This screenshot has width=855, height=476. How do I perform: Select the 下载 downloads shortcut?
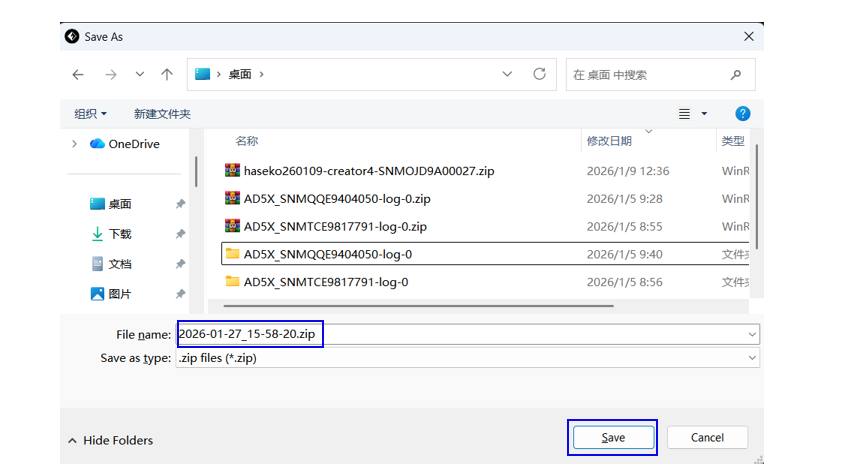point(120,234)
